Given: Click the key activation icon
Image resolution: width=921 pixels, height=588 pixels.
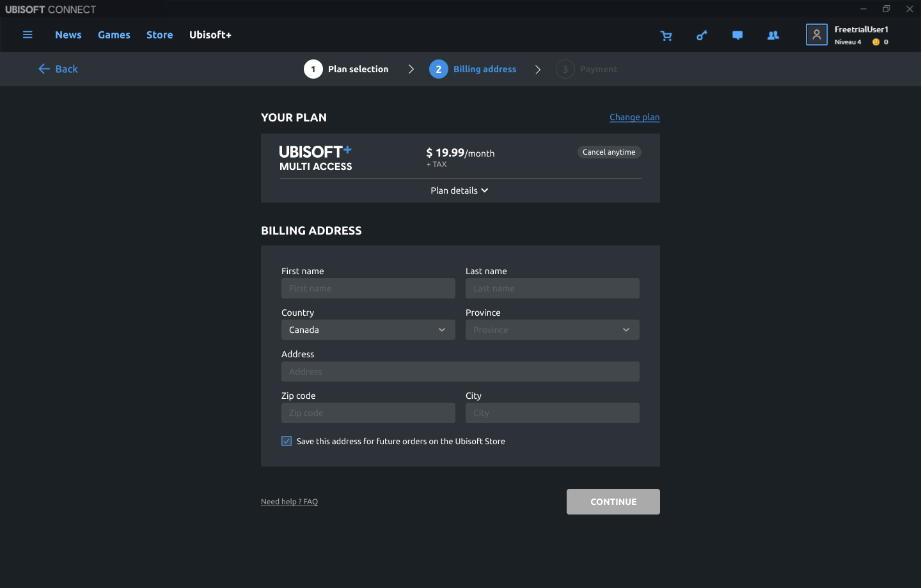Looking at the screenshot, I should click(x=702, y=36).
